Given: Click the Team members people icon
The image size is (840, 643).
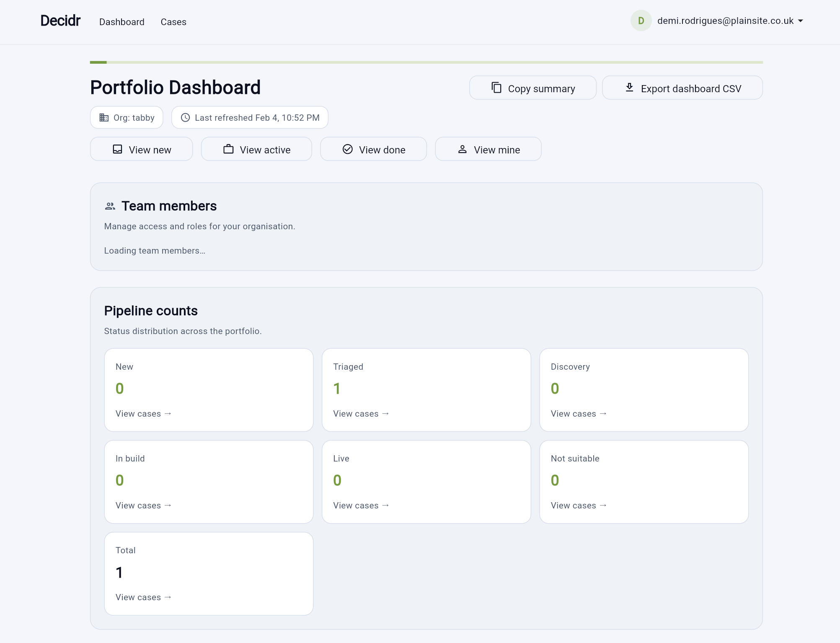Looking at the screenshot, I should (x=110, y=206).
